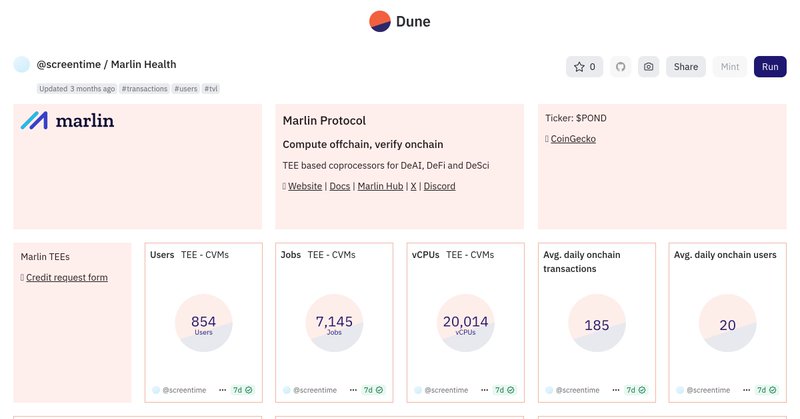Viewport: 800px width, 419px height.
Task: Click the Dune logo at top
Action: coord(399,21)
